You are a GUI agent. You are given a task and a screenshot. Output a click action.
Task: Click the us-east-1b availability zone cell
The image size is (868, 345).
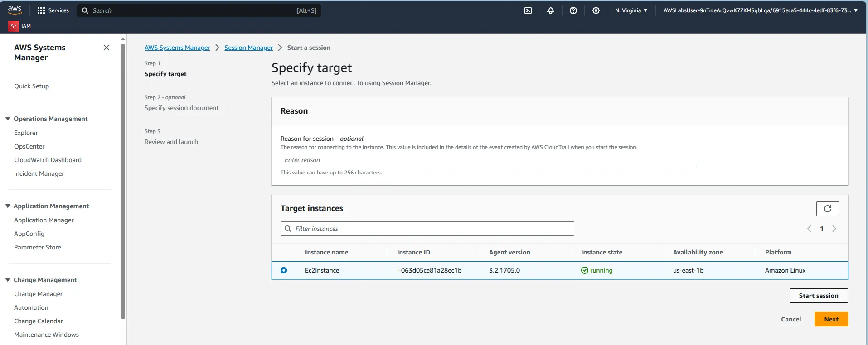pyautogui.click(x=689, y=270)
